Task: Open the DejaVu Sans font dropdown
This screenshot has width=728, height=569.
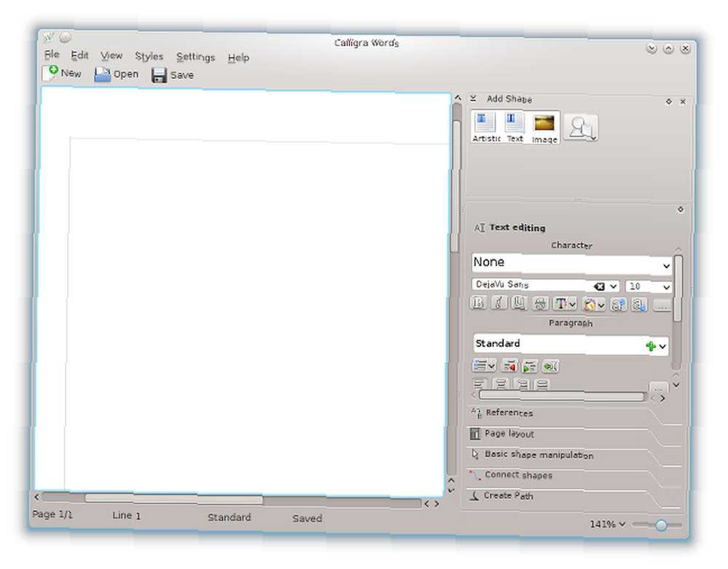Action: tap(613, 286)
